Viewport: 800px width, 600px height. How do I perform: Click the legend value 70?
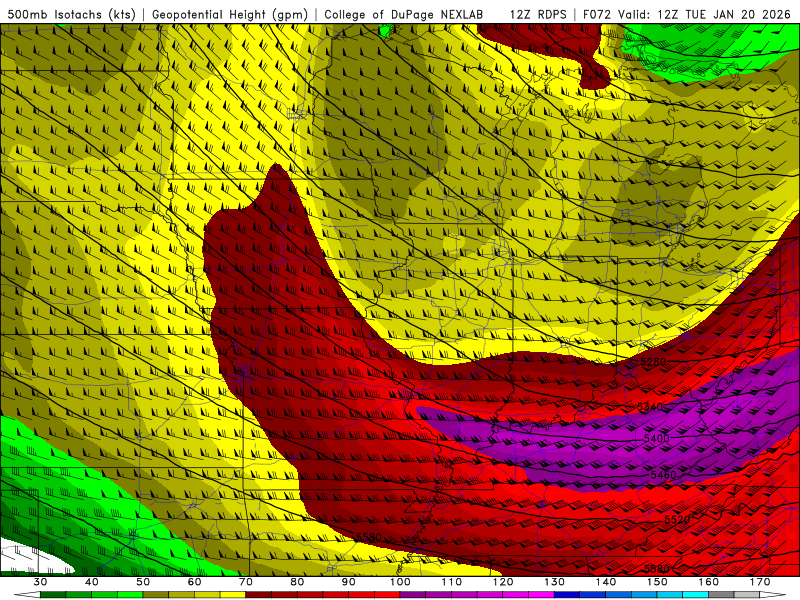246,582
